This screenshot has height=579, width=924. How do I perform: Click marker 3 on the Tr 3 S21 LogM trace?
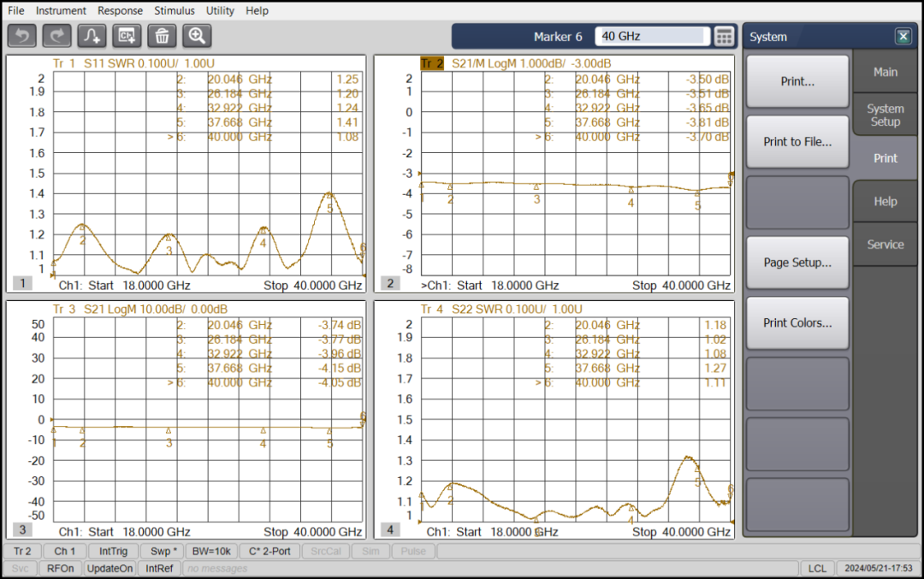tap(169, 437)
